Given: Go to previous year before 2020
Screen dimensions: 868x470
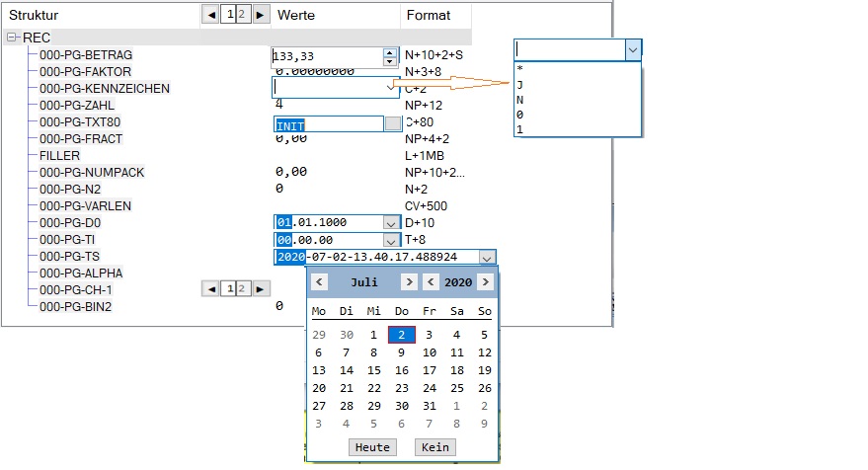Looking at the screenshot, I should coord(431,282).
